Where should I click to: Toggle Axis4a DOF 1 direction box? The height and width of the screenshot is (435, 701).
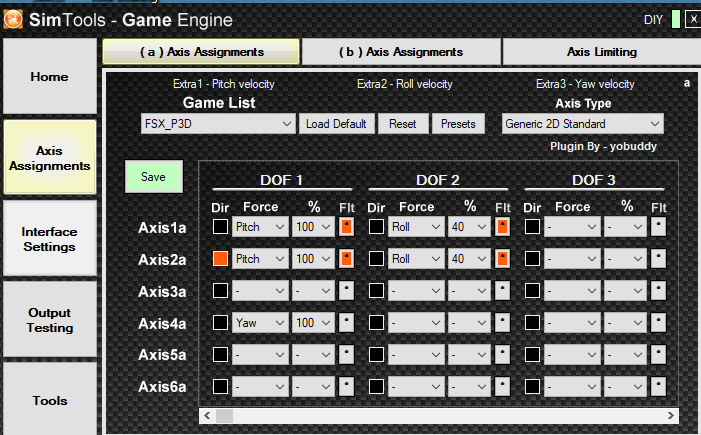pyautogui.click(x=220, y=322)
